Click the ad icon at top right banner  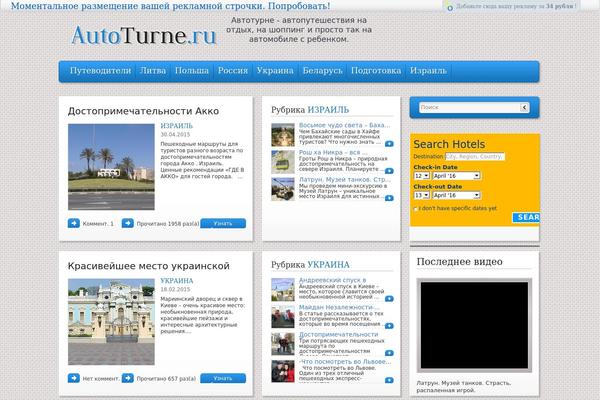pos(450,7)
